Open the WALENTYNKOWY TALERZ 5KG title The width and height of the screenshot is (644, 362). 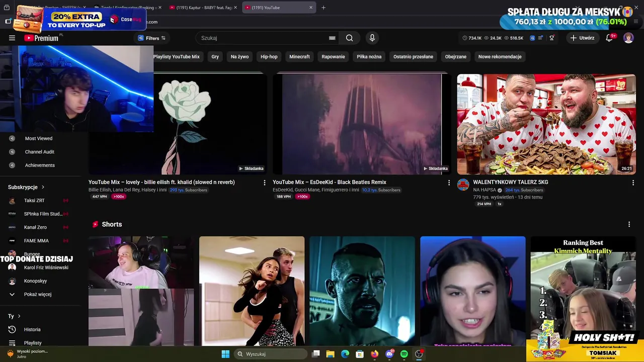(511, 182)
